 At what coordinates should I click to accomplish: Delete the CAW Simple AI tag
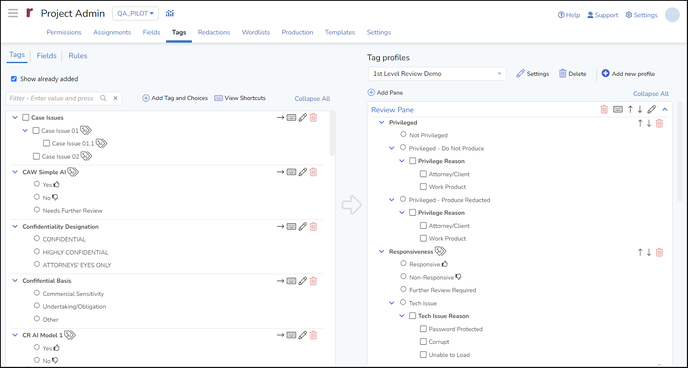[x=313, y=172]
